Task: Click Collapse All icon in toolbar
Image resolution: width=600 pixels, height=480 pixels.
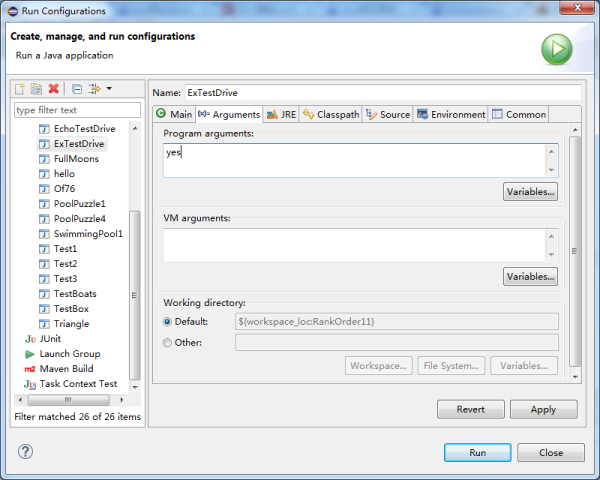Action: tap(77, 89)
